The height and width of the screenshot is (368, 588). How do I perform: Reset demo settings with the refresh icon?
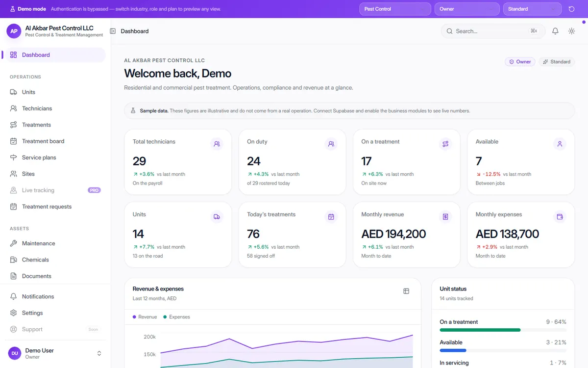point(571,9)
